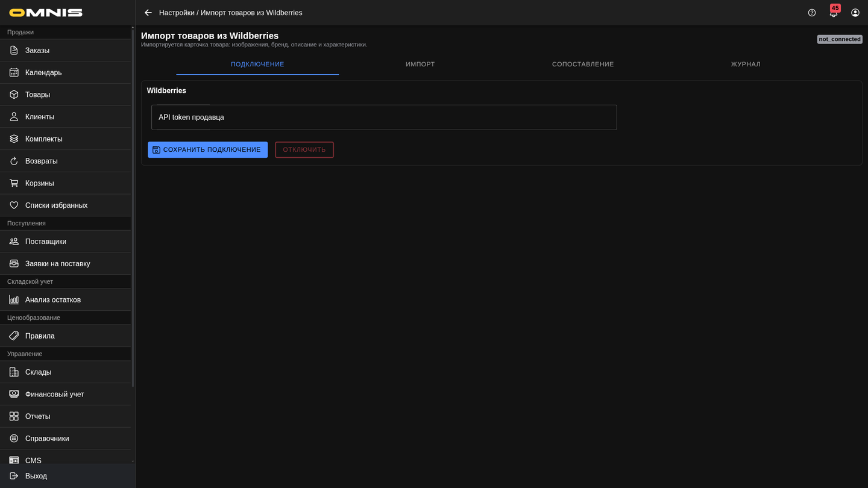The width and height of the screenshot is (868, 488).
Task: Click the Корзины shopping cart icon
Action: click(14, 183)
